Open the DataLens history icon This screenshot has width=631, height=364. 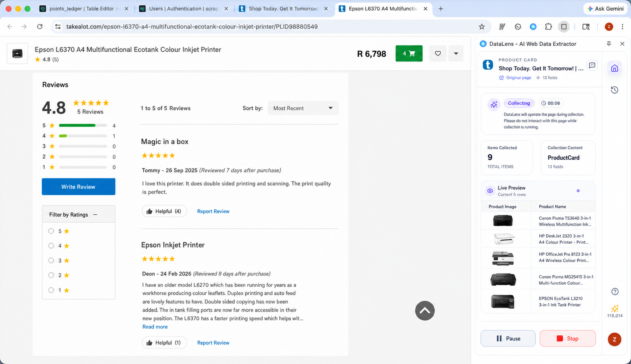click(615, 90)
